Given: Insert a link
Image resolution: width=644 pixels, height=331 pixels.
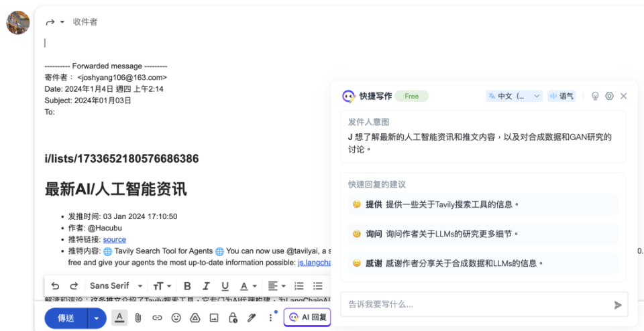Looking at the screenshot, I should pos(157,318).
